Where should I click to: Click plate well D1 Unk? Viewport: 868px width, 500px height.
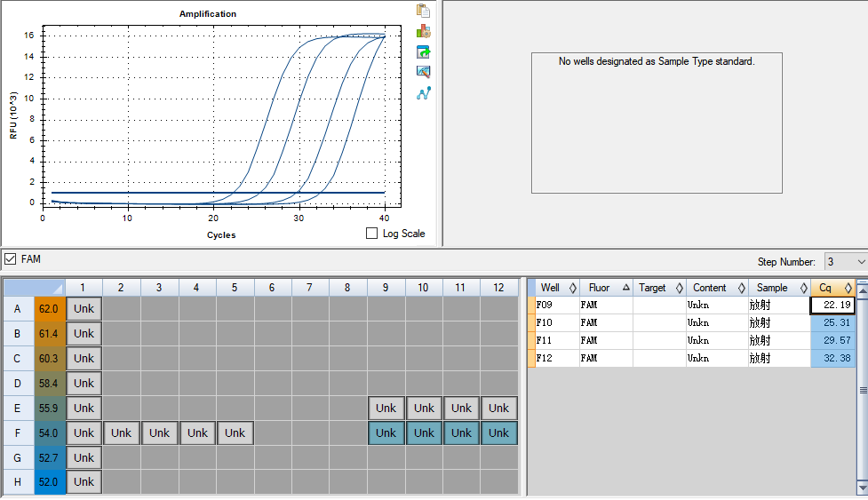[84, 384]
